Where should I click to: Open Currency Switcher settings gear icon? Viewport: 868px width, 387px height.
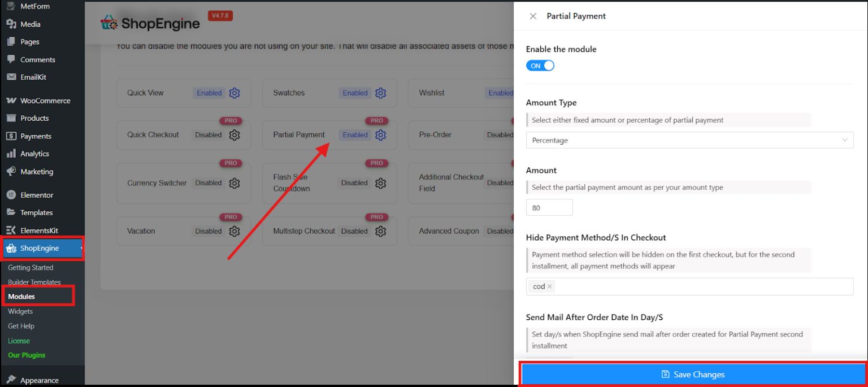pos(235,183)
